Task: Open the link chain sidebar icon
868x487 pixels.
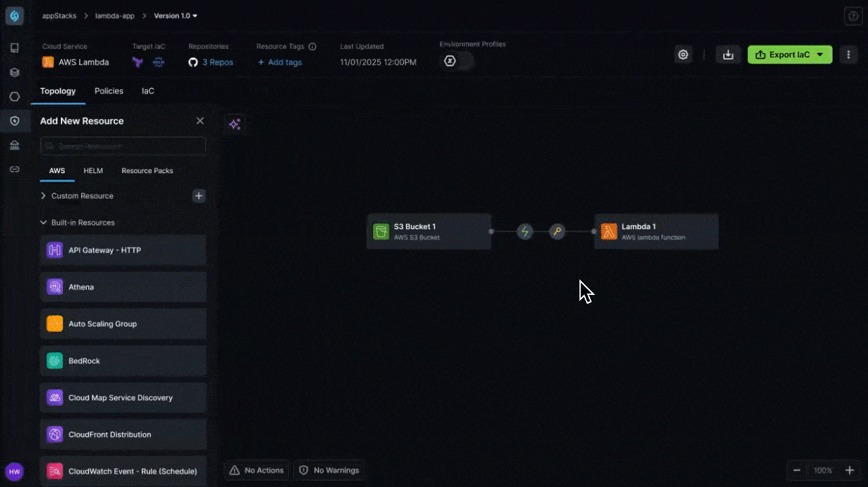Action: 15,169
